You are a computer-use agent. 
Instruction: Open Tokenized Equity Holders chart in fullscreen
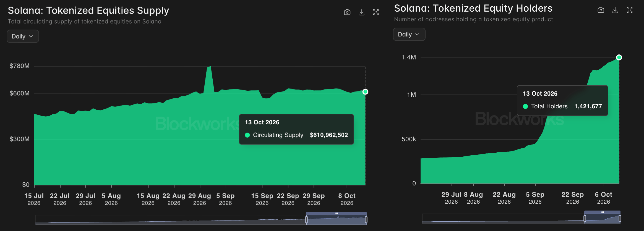[x=630, y=10]
